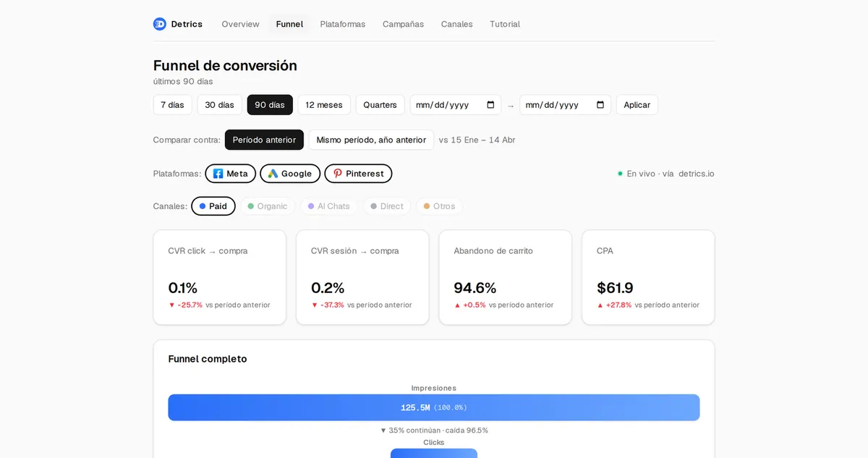
Task: Click the -25.7% change value
Action: [x=190, y=305]
